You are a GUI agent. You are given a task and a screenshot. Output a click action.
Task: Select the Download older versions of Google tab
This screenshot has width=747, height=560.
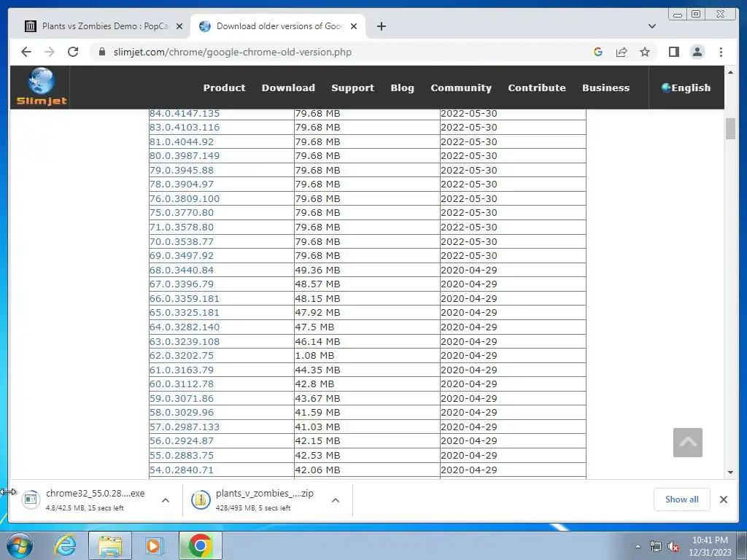[278, 26]
